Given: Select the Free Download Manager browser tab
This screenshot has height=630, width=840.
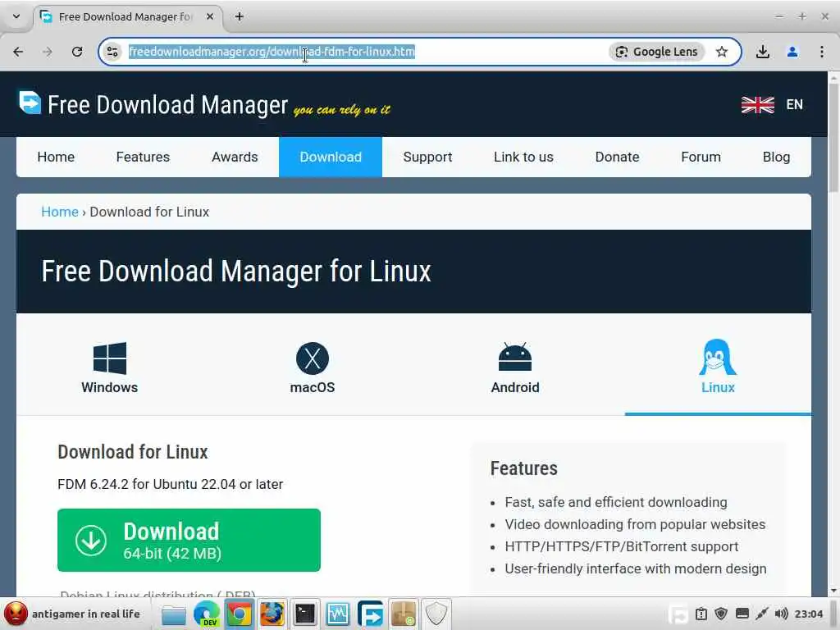Looking at the screenshot, I should tap(127, 16).
